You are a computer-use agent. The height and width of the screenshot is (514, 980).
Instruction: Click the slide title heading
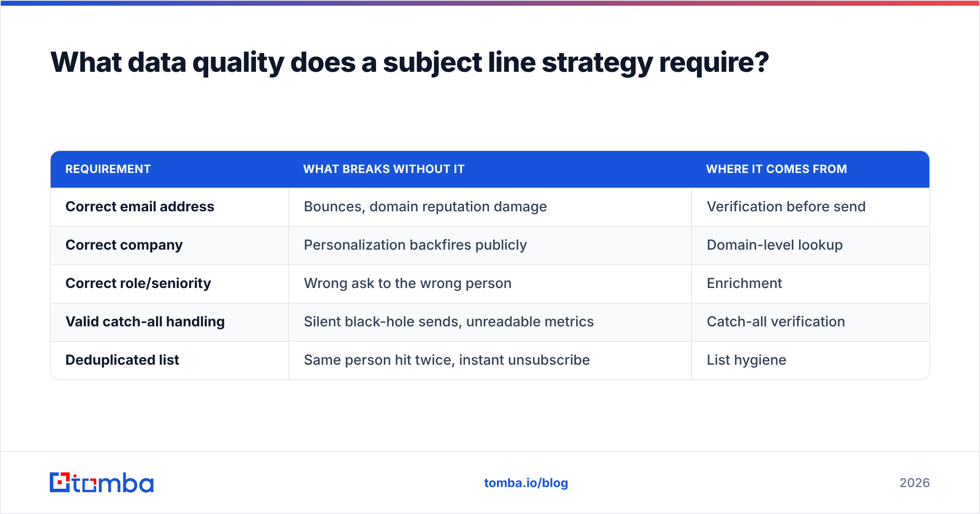click(410, 63)
